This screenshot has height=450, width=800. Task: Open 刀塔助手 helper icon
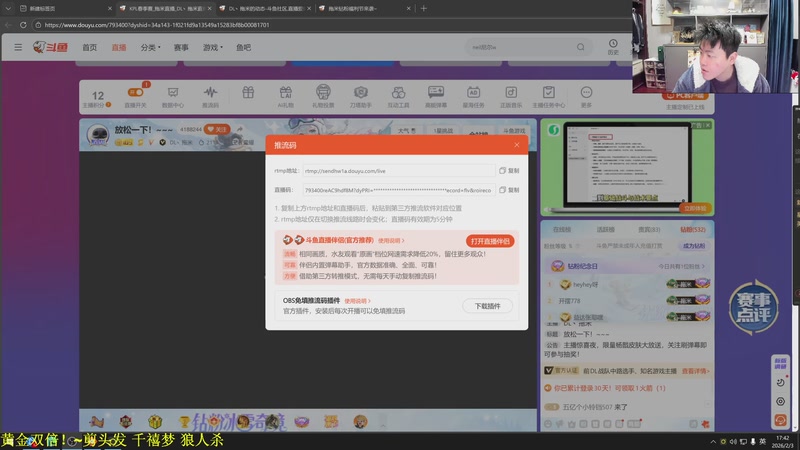[x=361, y=96]
